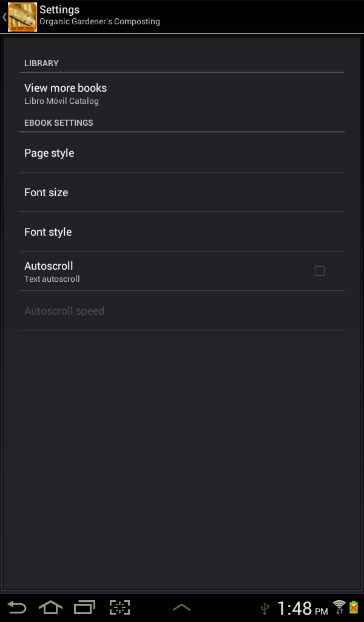364x622 pixels.
Task: Tap the battery status icon
Action: [x=354, y=607]
